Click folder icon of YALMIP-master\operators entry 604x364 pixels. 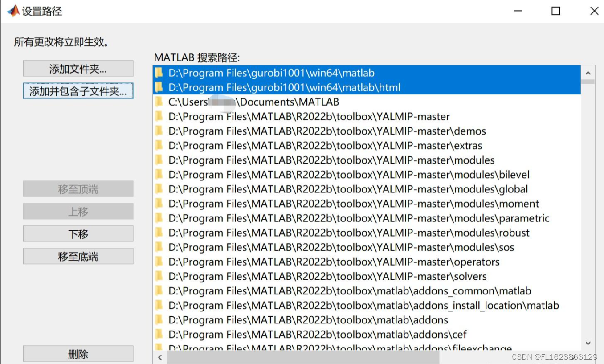tap(159, 262)
